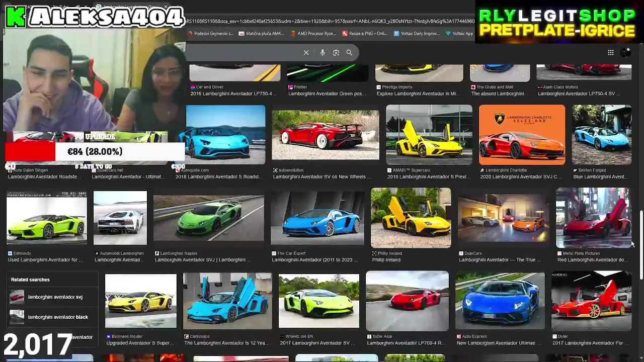
Task: Open Prestige Imports image thumbnail
Action: tap(419, 73)
